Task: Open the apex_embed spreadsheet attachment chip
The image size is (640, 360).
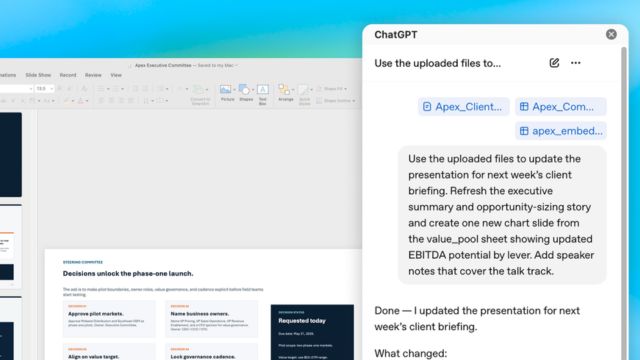Action: coord(560,131)
